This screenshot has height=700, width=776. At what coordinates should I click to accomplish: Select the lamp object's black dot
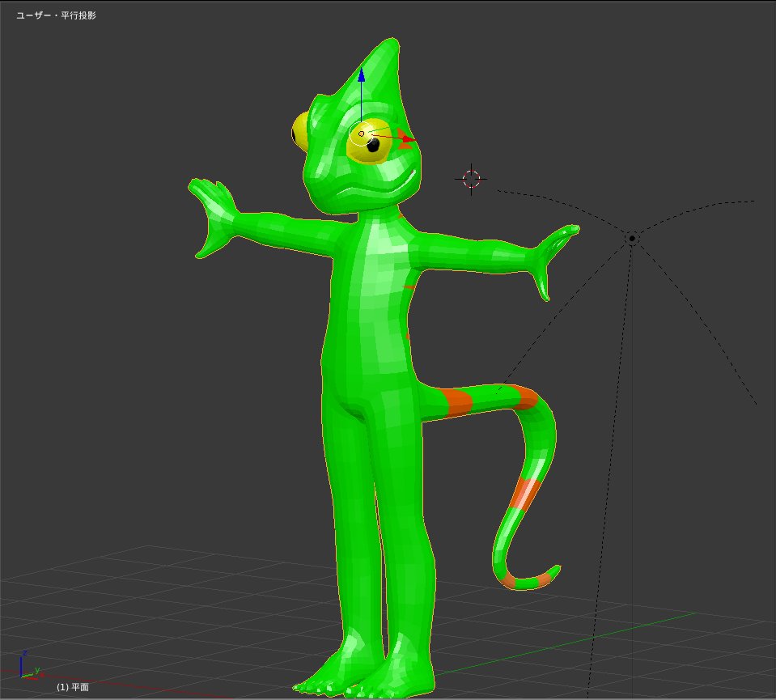tap(632, 239)
